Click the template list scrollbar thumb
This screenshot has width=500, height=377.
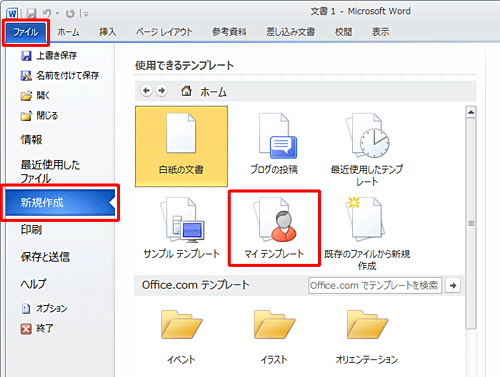click(471, 223)
